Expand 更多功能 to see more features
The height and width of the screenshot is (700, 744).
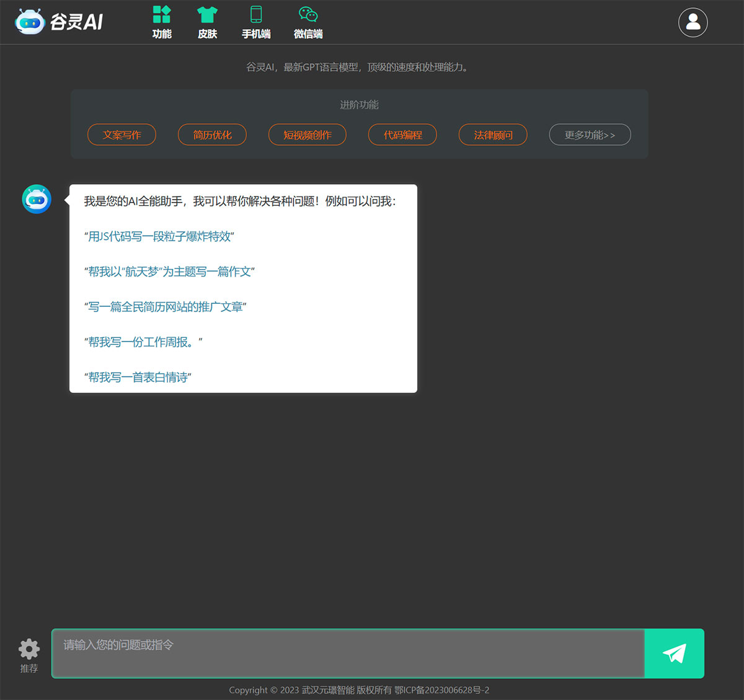coord(590,135)
